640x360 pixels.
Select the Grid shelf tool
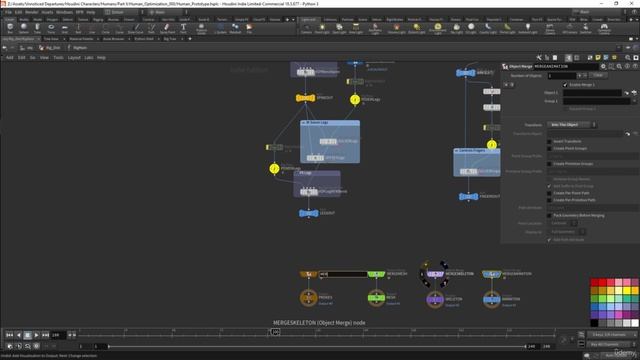click(x=64, y=28)
